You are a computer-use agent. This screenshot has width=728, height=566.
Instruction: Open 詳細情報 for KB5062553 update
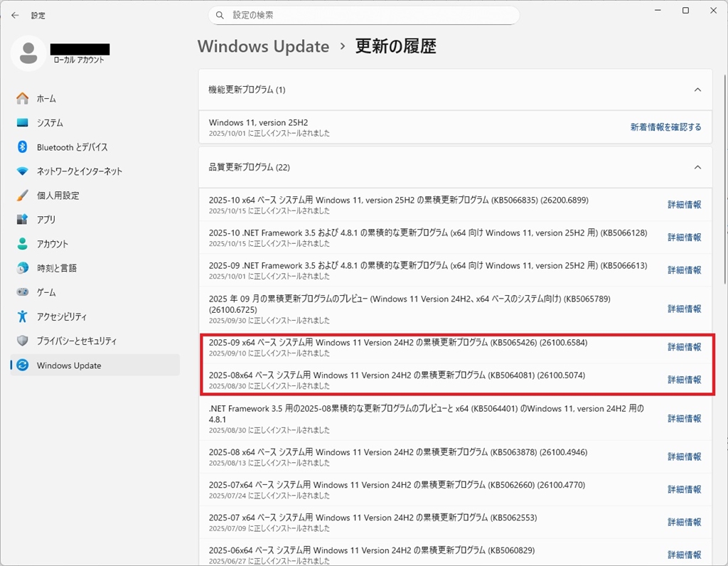[685, 522]
